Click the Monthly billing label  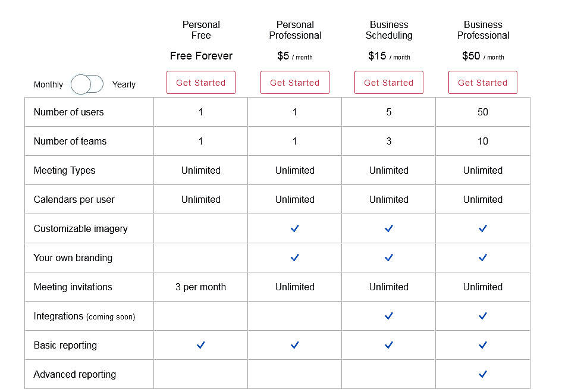click(48, 84)
